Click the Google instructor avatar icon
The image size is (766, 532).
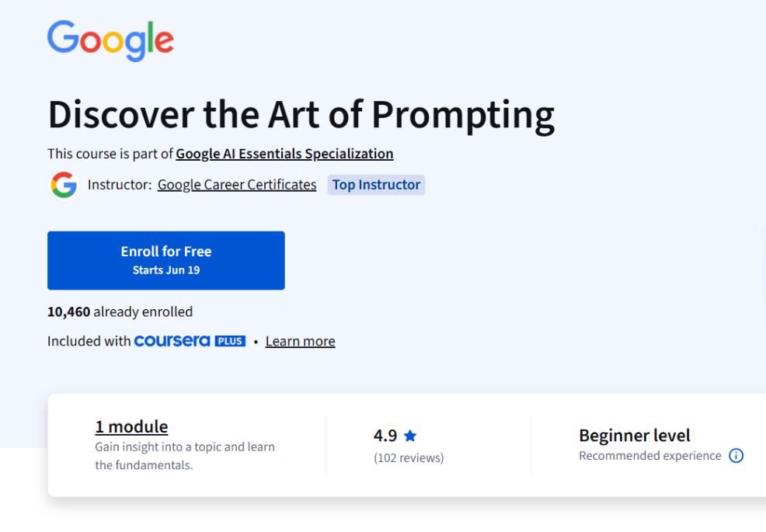click(x=64, y=185)
